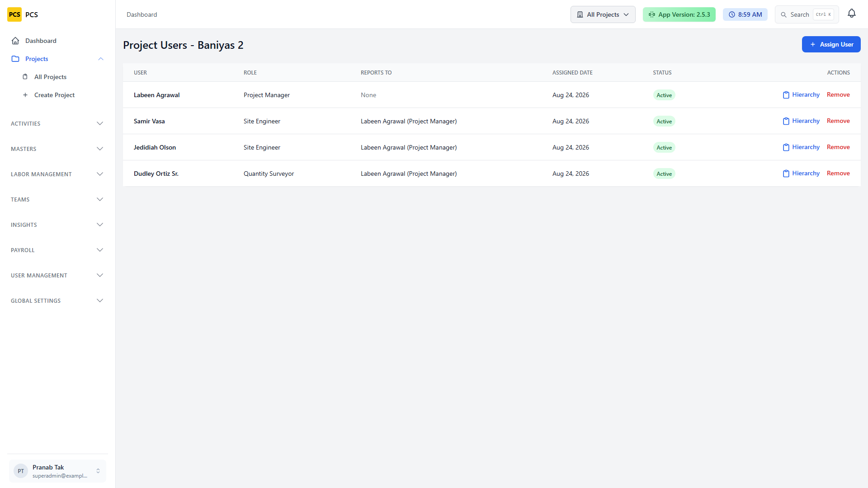868x488 pixels.
Task: Click the Assign User button
Action: [831, 44]
